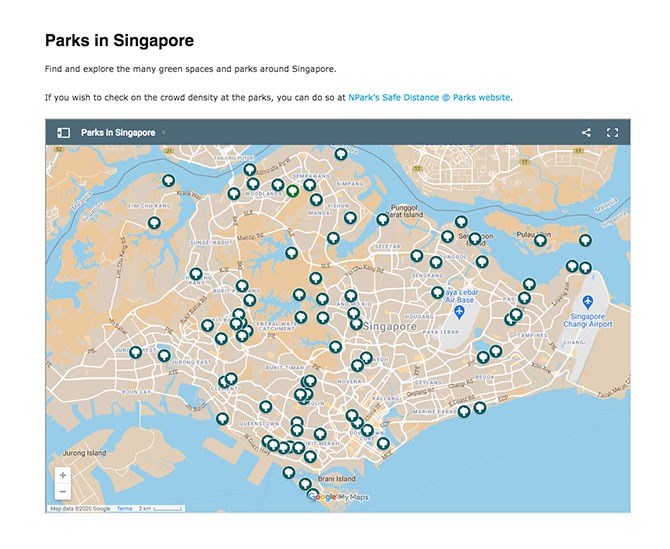Select the park marker beside the ECP label

tap(480, 408)
